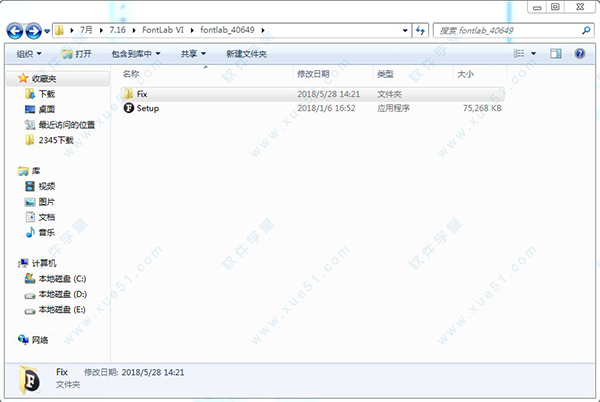The width and height of the screenshot is (600, 402).
Task: Select the Fix folder row
Action: pos(312,94)
